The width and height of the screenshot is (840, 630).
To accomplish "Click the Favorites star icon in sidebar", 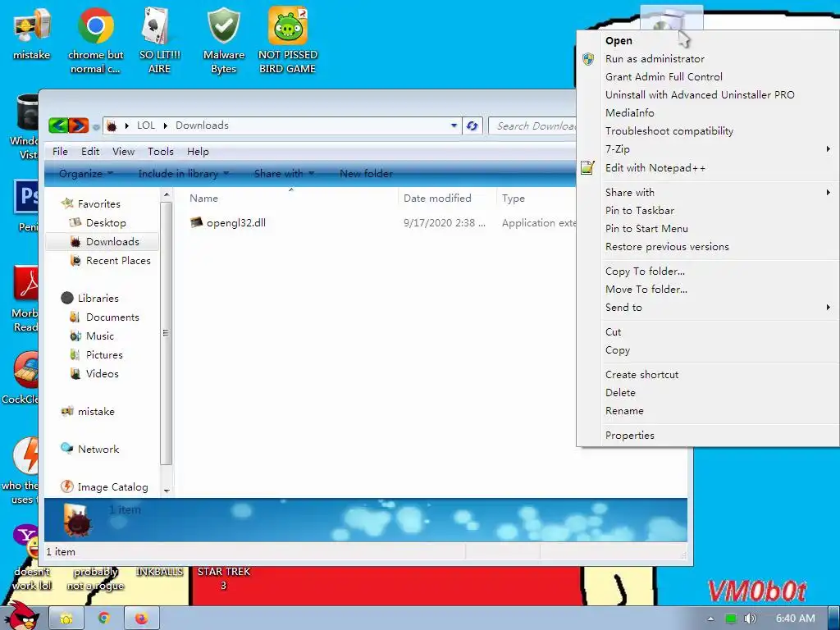I will 67,203.
